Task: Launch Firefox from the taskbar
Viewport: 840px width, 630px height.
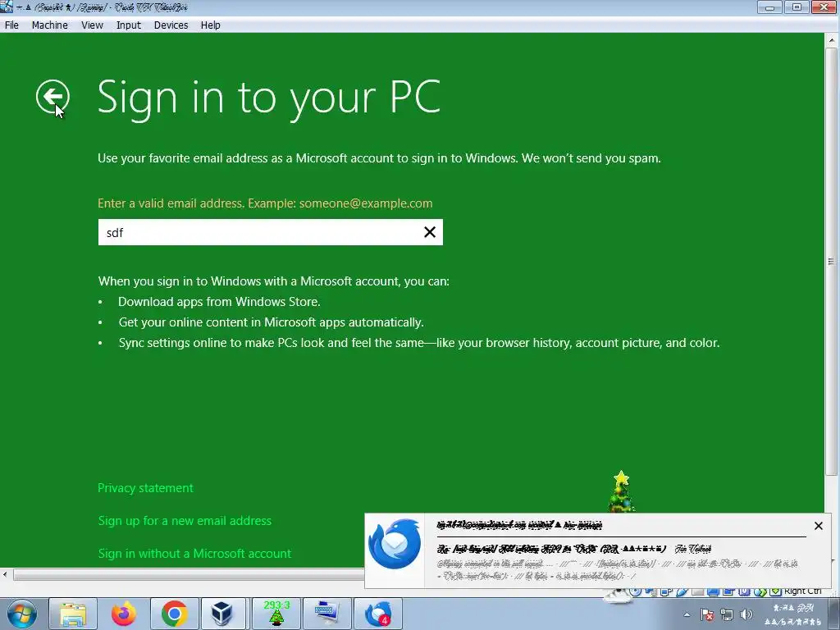Action: click(124, 614)
